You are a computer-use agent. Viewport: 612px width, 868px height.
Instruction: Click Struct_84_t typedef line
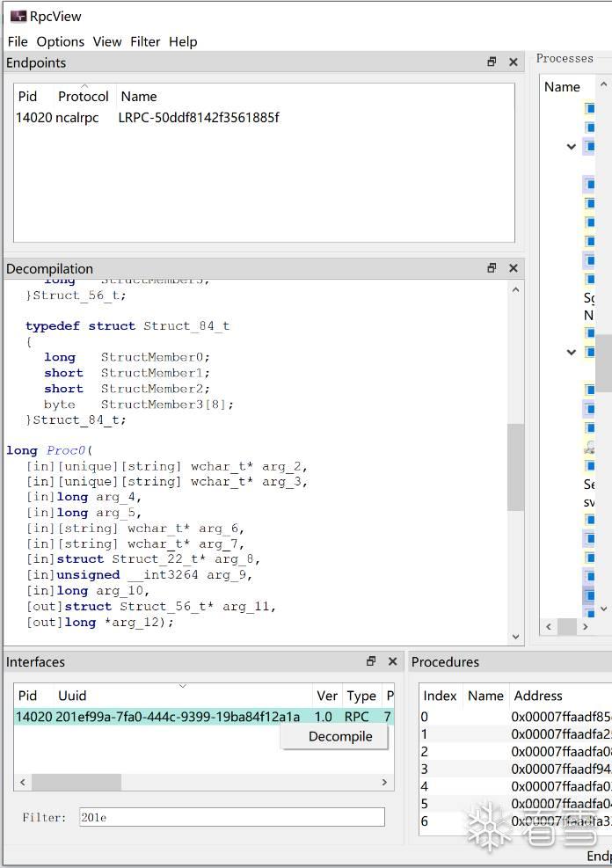(127, 325)
